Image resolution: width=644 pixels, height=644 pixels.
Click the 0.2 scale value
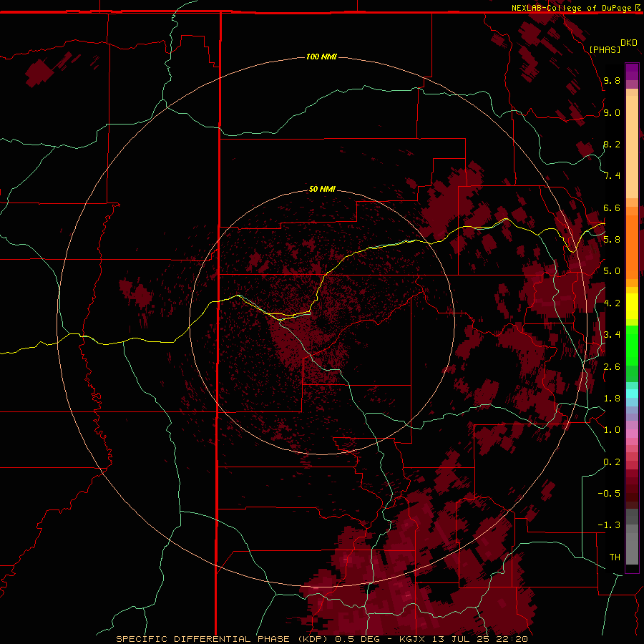(x=612, y=462)
